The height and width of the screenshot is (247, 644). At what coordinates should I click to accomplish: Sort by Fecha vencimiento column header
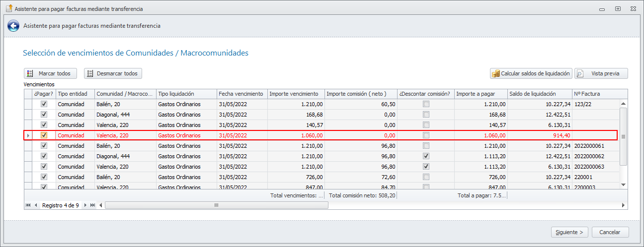241,94
